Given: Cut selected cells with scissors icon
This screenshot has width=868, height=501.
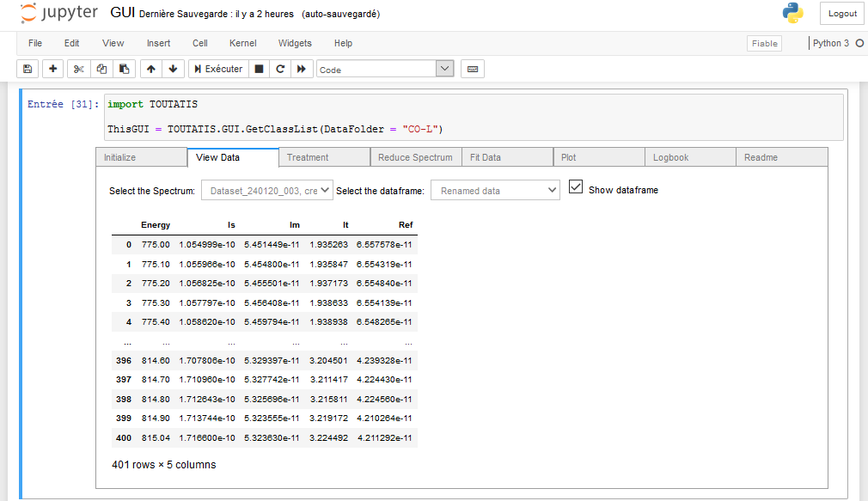Looking at the screenshot, I should [78, 70].
